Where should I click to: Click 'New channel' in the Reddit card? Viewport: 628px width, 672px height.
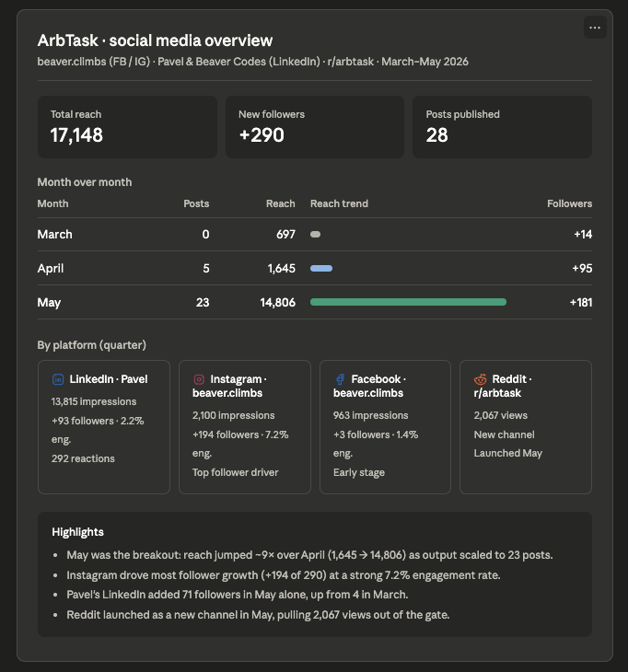504,434
